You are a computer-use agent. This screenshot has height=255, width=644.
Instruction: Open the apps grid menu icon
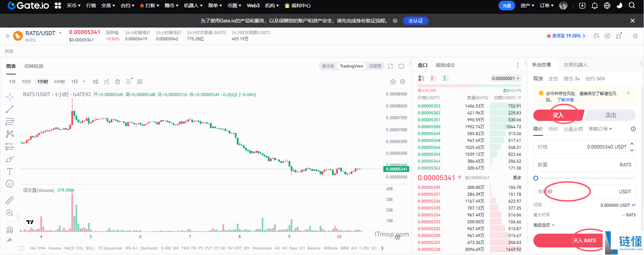58,6
